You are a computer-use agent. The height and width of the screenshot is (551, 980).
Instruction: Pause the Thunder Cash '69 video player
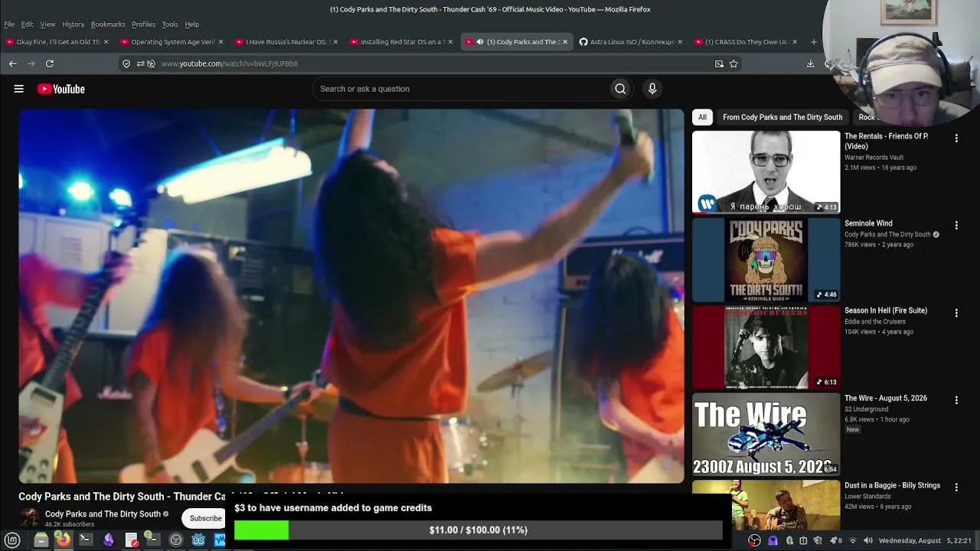tap(351, 296)
